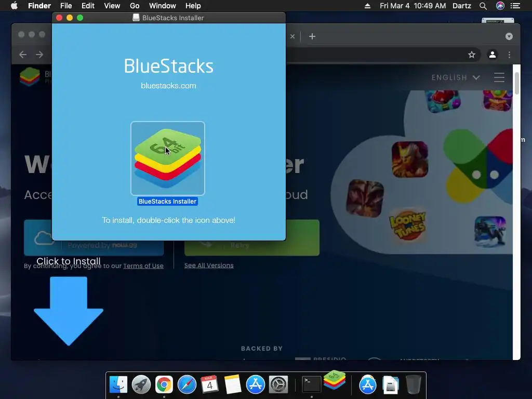Open Calendar from the Dock
Image resolution: width=532 pixels, height=399 pixels.
[x=210, y=384]
